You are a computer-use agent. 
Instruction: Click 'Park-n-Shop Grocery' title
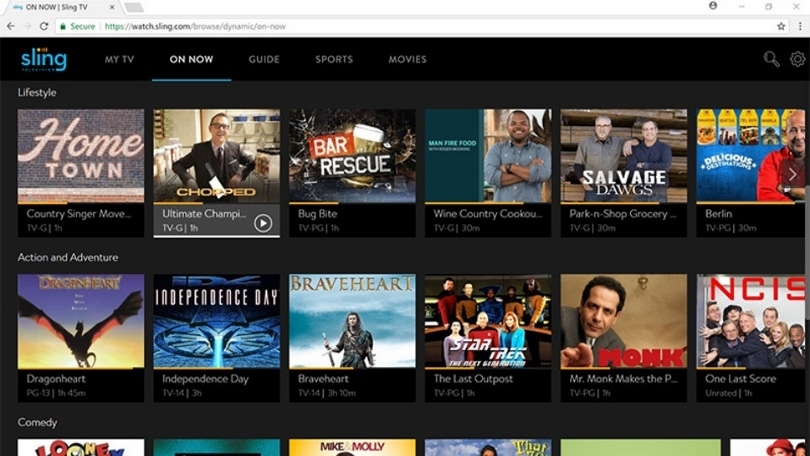coord(622,213)
